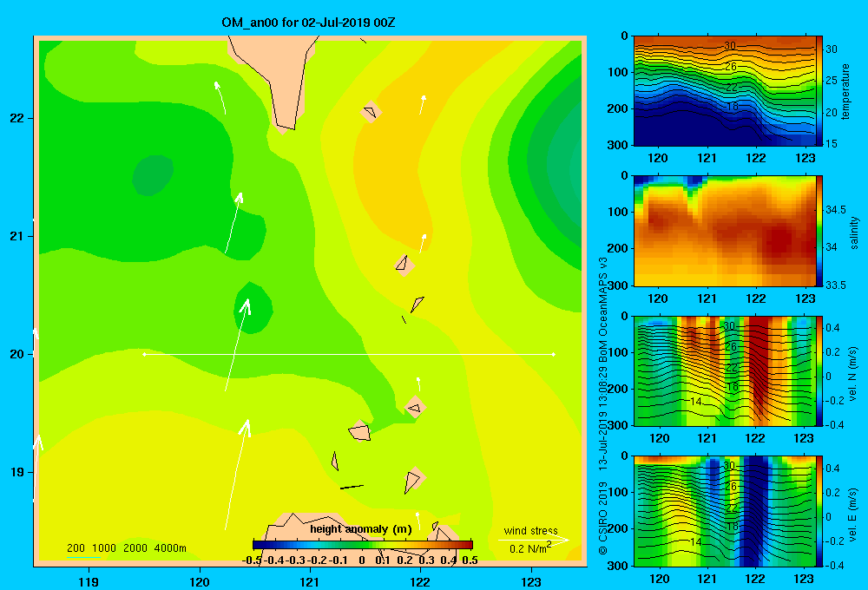Click the OM_an00 02-Jul-2019 title
This screenshot has height=590, width=868.
pos(308,23)
